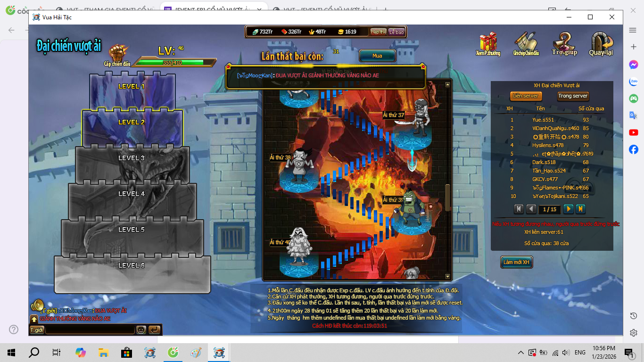Select the LEVEL 3 tower floor

[x=132, y=164]
